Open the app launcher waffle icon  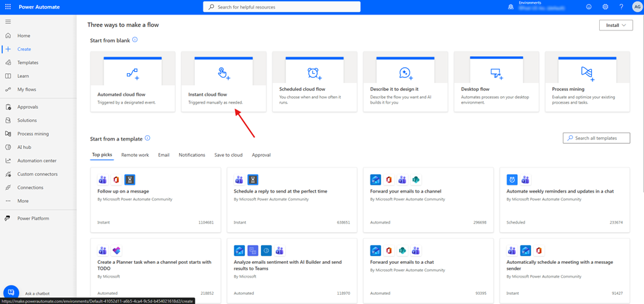[8, 7]
